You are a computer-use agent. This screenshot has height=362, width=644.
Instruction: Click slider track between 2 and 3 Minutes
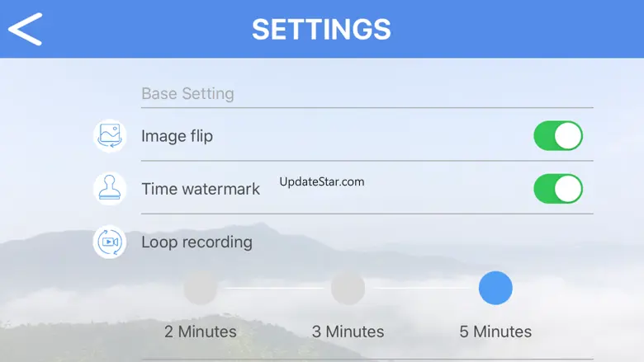tap(274, 289)
